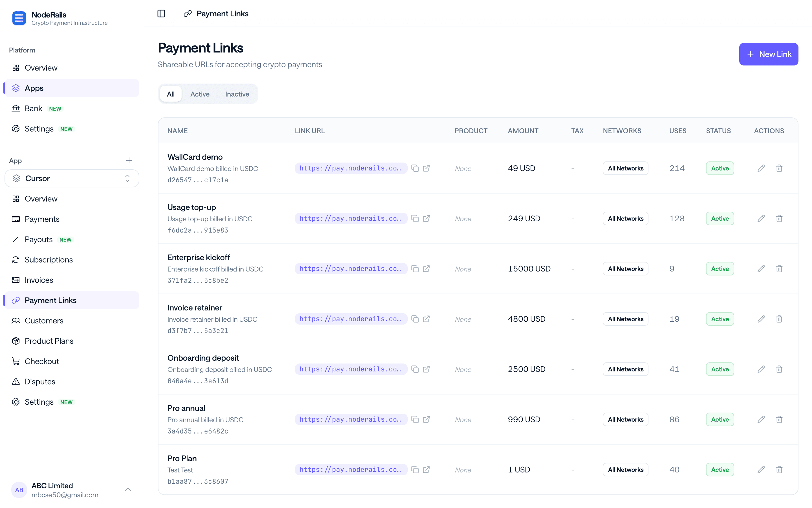Add a new app with plus icon

tap(129, 160)
